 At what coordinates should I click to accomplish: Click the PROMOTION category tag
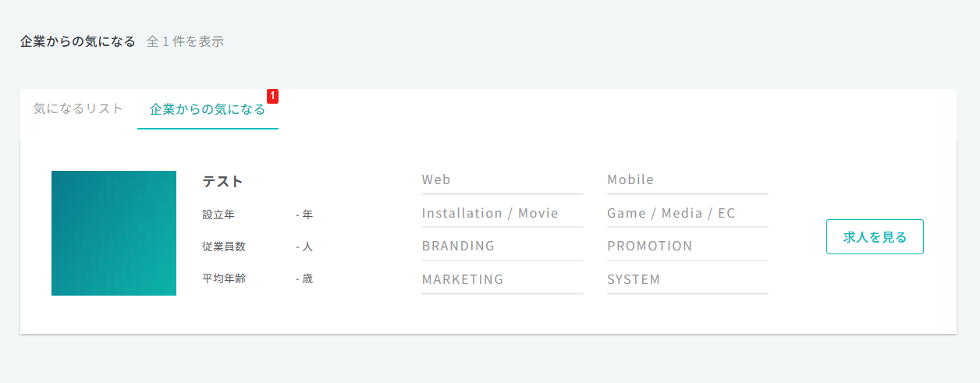coord(649,246)
